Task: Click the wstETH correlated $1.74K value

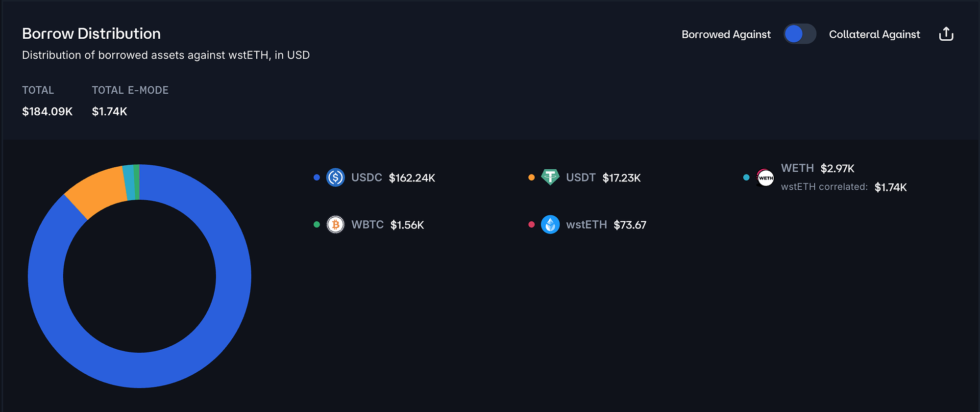Action: click(890, 187)
